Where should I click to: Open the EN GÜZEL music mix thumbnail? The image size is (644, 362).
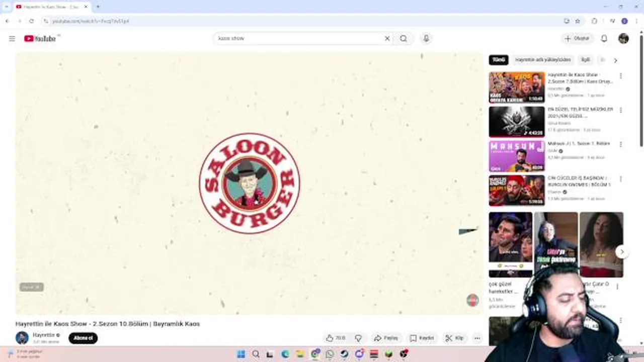(x=517, y=122)
